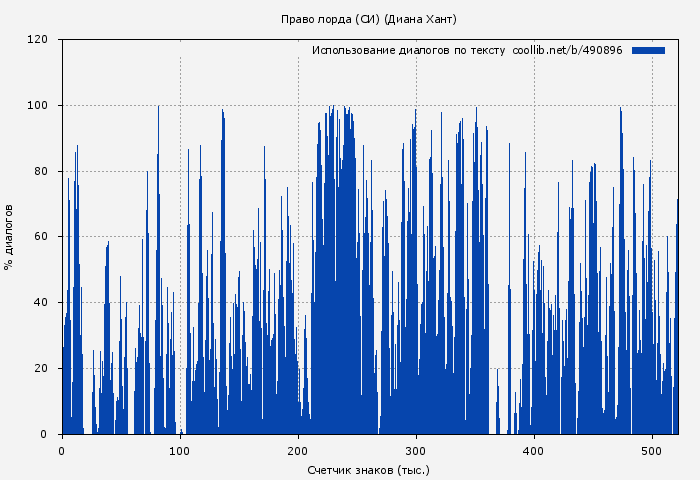Select the x-axis label 'Счетчик знаков (тыс.)'

(369, 469)
